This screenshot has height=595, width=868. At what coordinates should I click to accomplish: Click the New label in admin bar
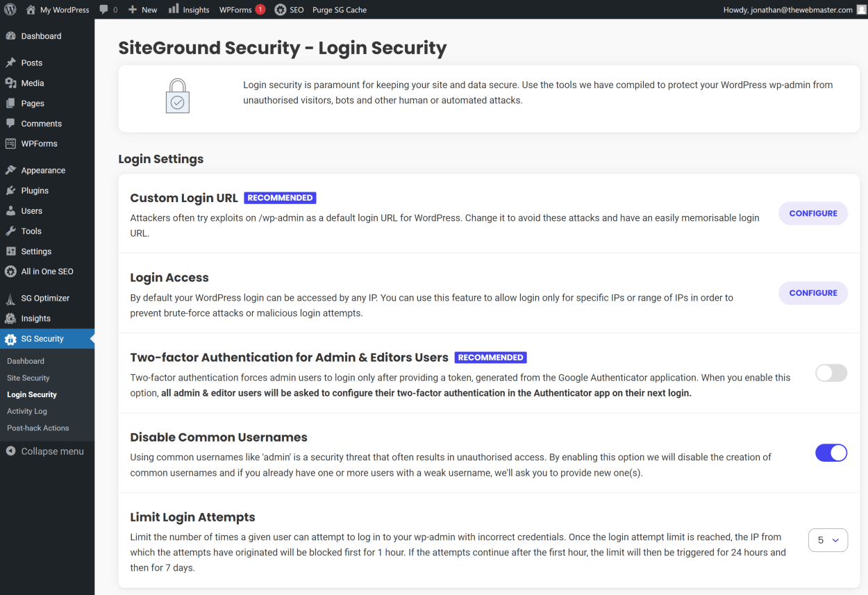pyautogui.click(x=149, y=10)
